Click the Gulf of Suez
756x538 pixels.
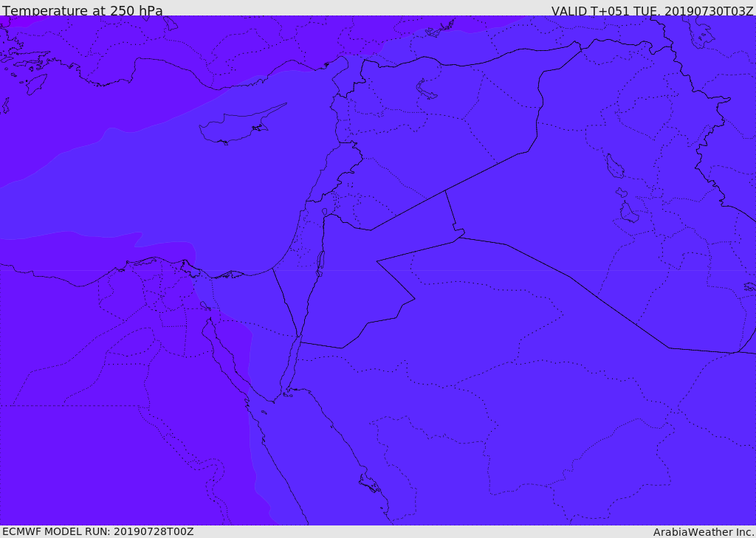(224, 356)
